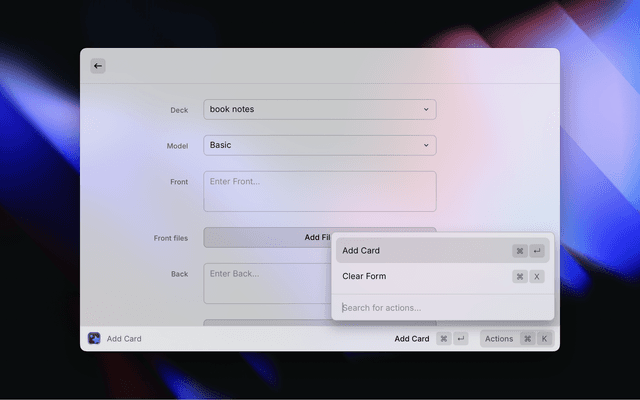The height and width of the screenshot is (400, 640).
Task: Click into the Enter Front text area
Action: click(319, 191)
